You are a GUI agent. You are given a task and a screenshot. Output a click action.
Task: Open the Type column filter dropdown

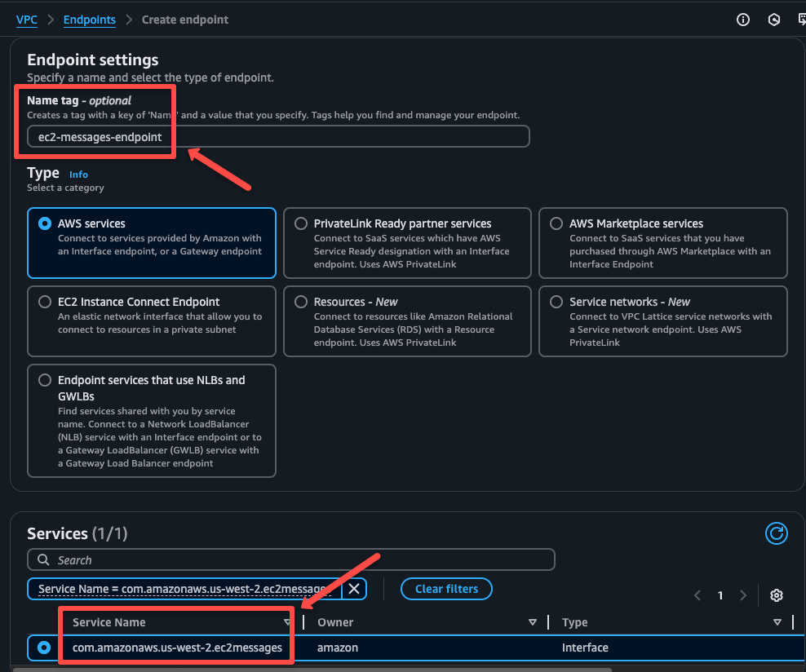coord(776,621)
